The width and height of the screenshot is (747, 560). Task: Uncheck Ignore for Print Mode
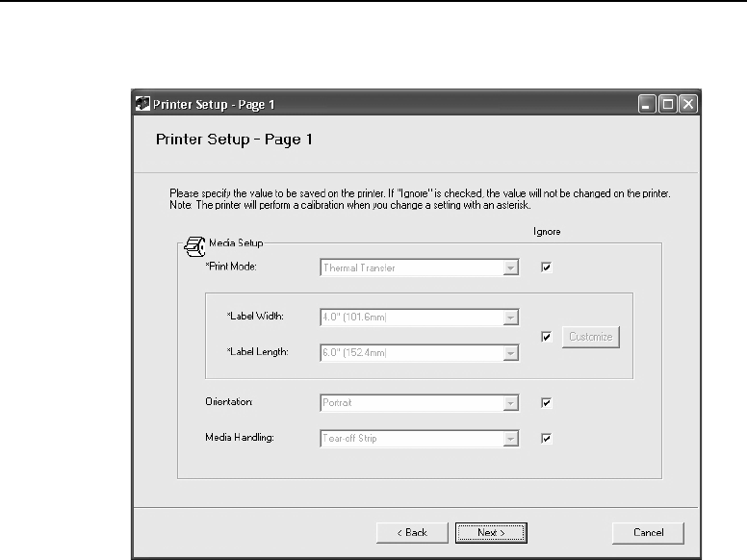(x=547, y=267)
